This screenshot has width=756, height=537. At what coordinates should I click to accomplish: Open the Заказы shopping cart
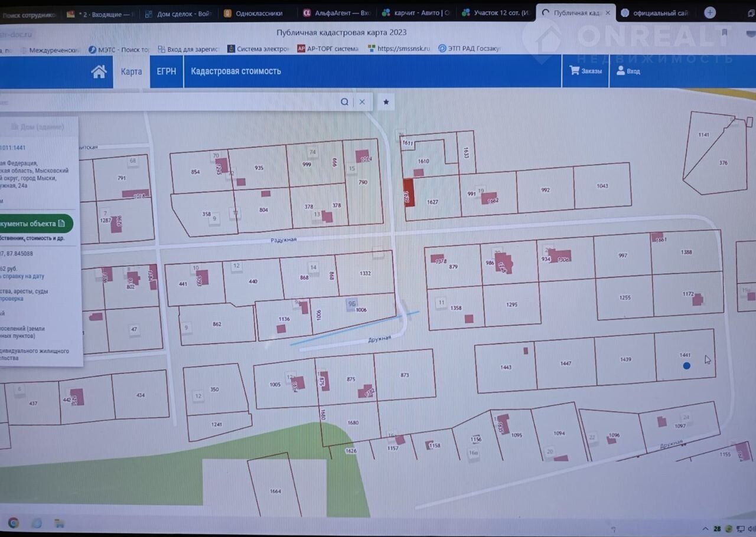point(585,71)
